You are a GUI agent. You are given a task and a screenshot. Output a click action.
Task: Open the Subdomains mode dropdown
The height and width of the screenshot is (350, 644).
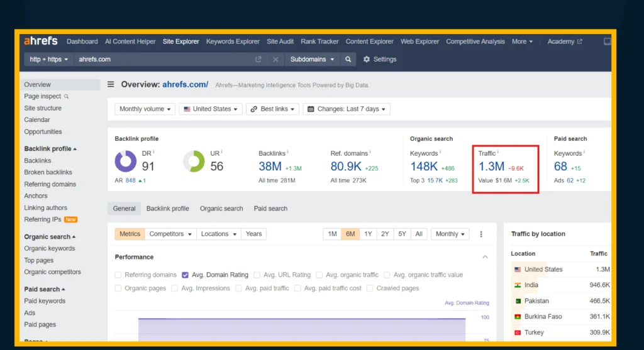pos(312,59)
